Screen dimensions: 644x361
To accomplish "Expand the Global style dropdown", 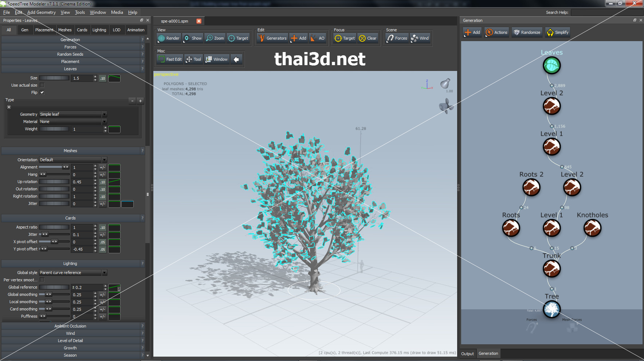I will click(73, 273).
